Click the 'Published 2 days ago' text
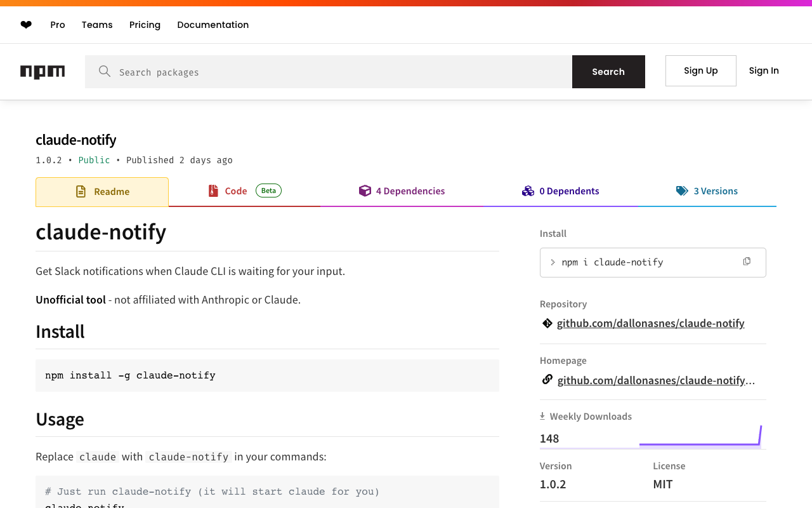 180,160
